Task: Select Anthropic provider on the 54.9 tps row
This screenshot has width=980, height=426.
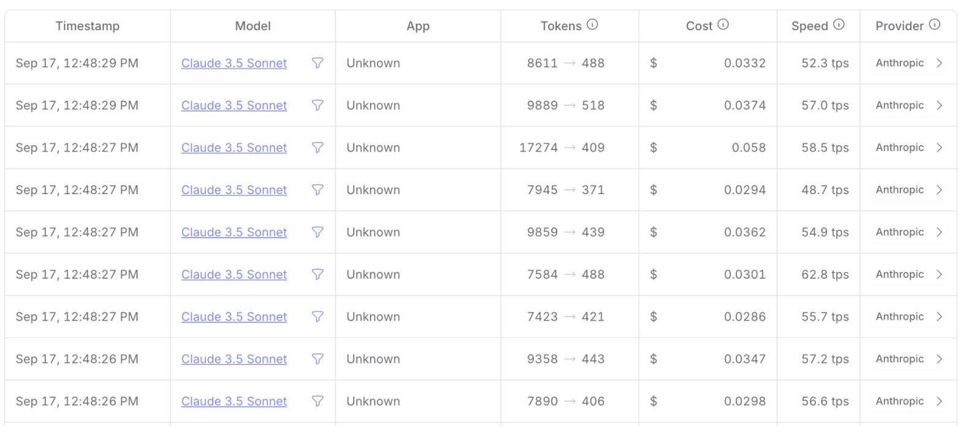Action: pyautogui.click(x=900, y=232)
